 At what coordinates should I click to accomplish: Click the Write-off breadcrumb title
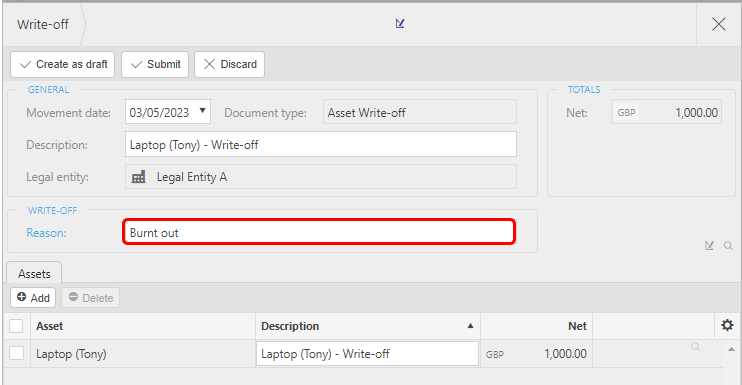click(43, 25)
